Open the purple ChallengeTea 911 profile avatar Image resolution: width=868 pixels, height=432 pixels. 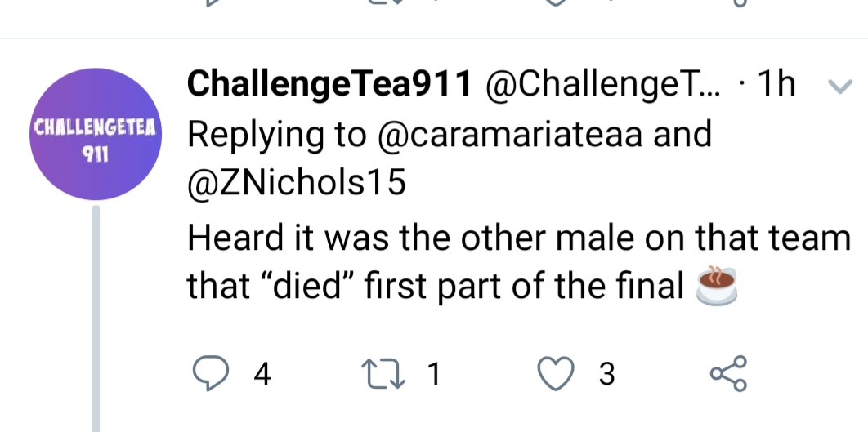(x=96, y=134)
